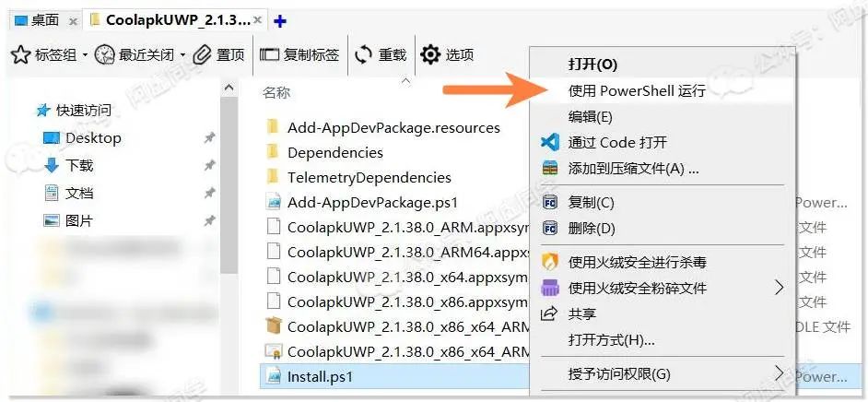
Task: Expand the 标签组 dropdown arrow
Action: tap(85, 55)
